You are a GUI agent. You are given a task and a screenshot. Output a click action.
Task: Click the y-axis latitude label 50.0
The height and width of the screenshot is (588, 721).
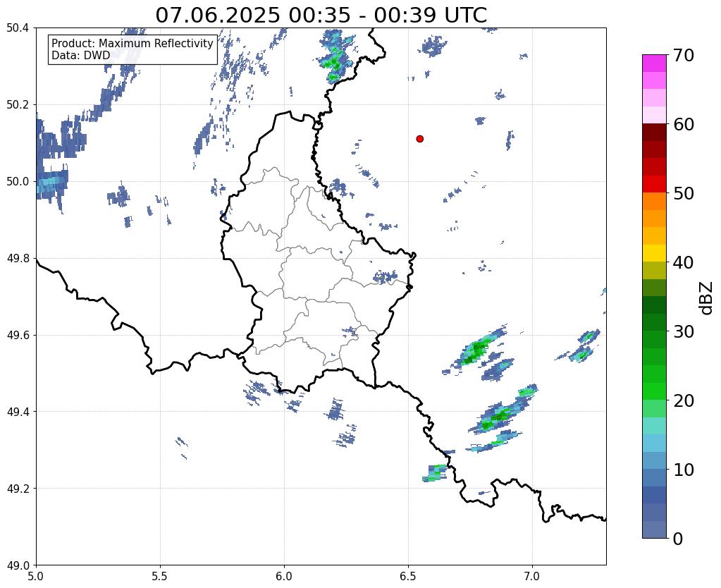pos(18,181)
